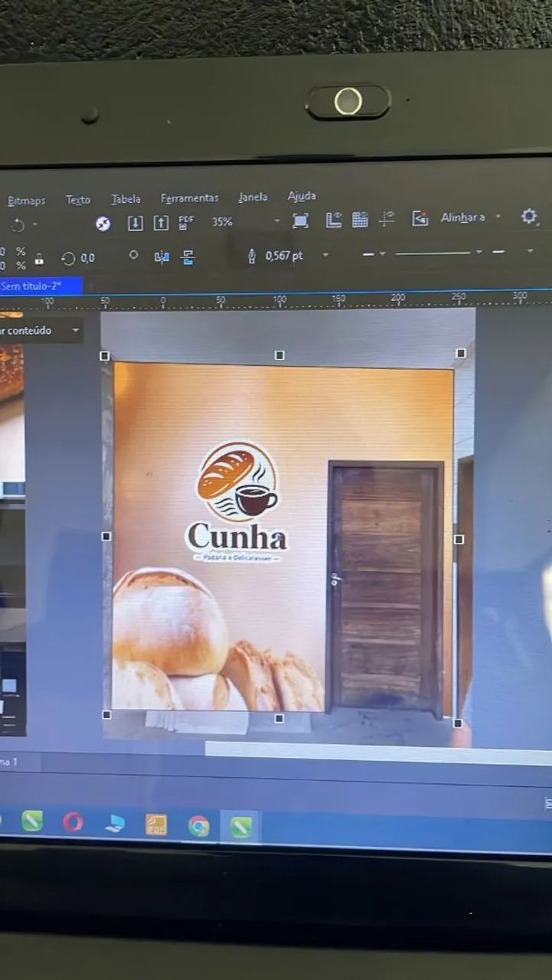552x980 pixels.
Task: Open the Texto menu
Action: click(78, 200)
